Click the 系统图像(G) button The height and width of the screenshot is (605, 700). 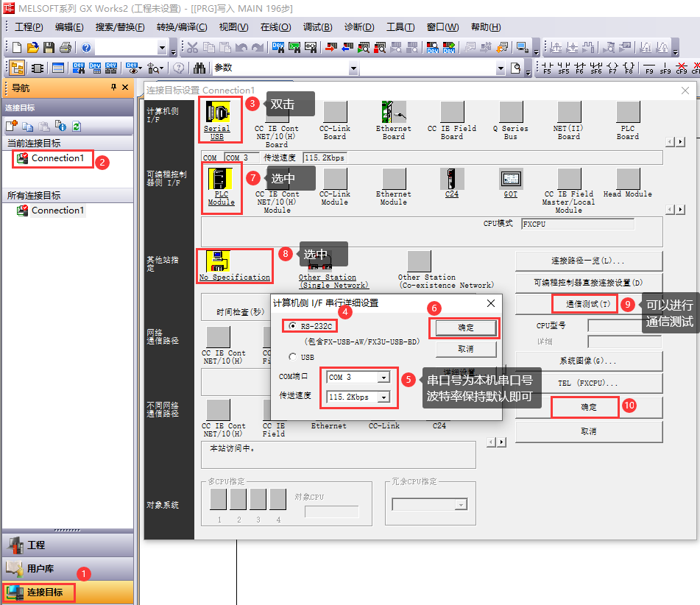(588, 361)
